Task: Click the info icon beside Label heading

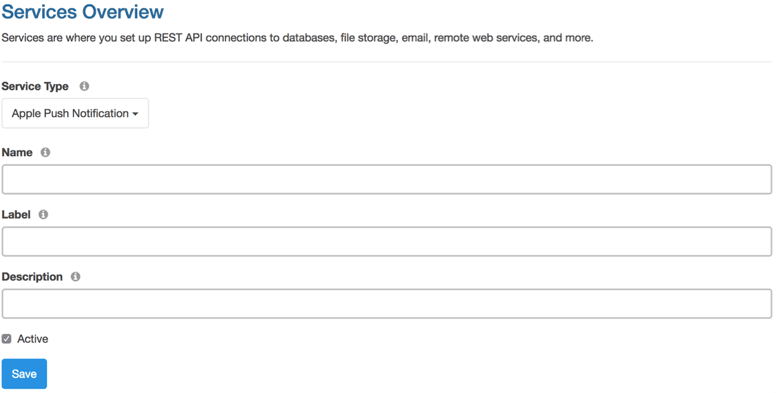Action: (43, 214)
